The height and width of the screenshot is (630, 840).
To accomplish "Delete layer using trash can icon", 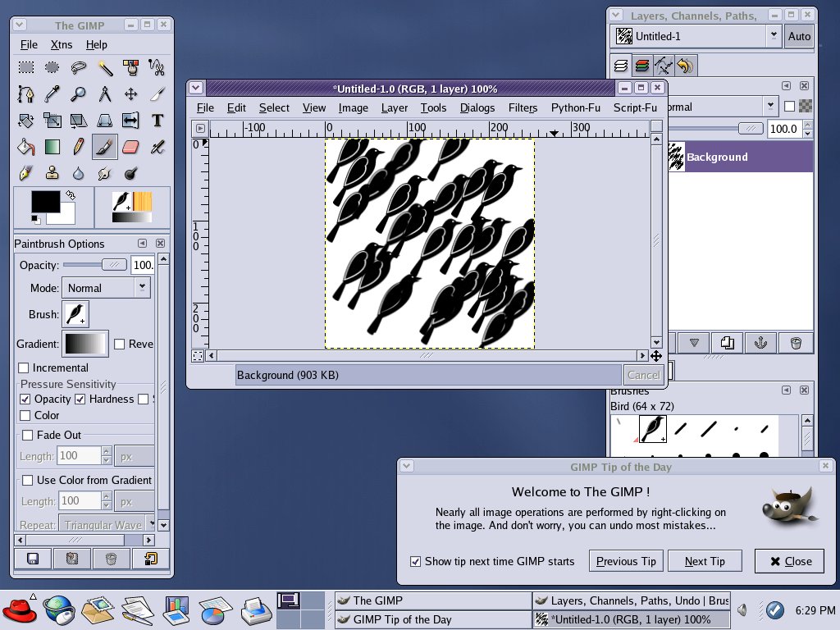I will (794, 343).
